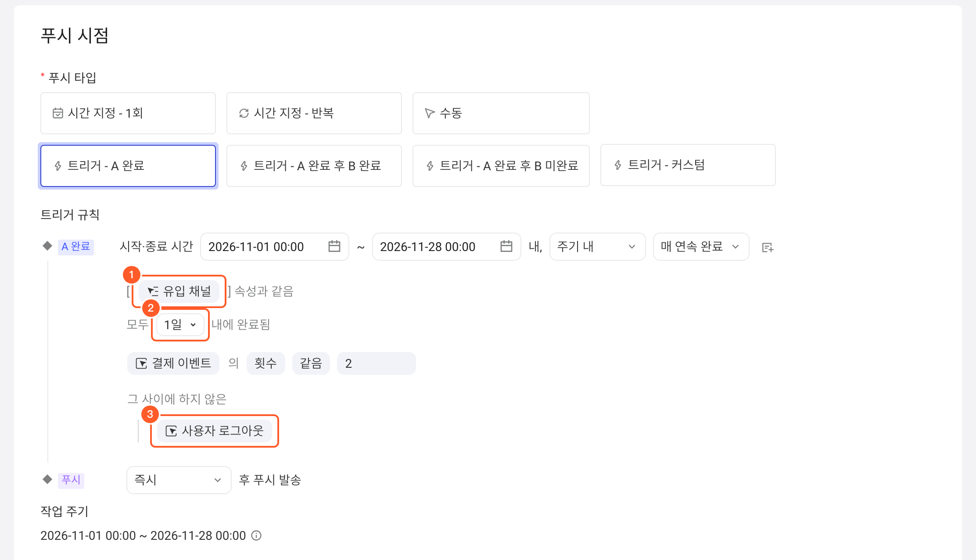Click the '결제 이벤트' event chip
Viewport: 976px width, 560px height.
[x=173, y=363]
